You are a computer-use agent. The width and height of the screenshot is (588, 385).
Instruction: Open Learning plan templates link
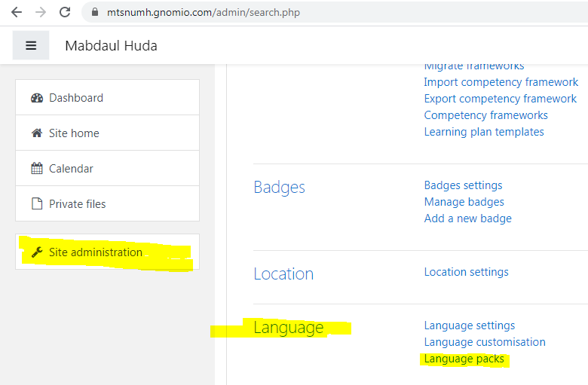point(484,132)
